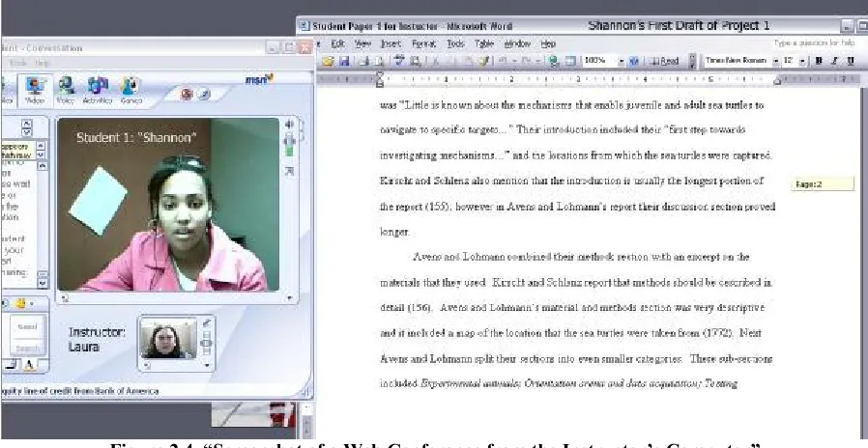Click the left indent marker on ruler
The image size is (868, 448).
(x=380, y=81)
